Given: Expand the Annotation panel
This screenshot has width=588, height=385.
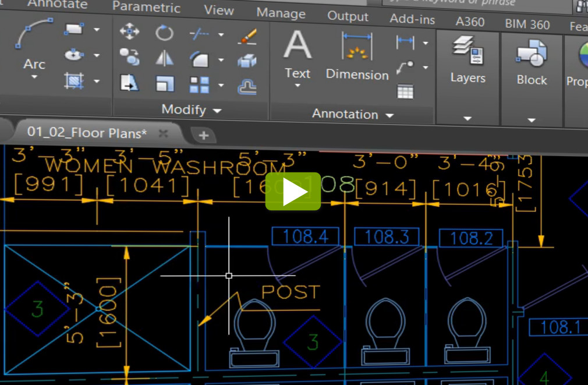Looking at the screenshot, I should pos(390,115).
